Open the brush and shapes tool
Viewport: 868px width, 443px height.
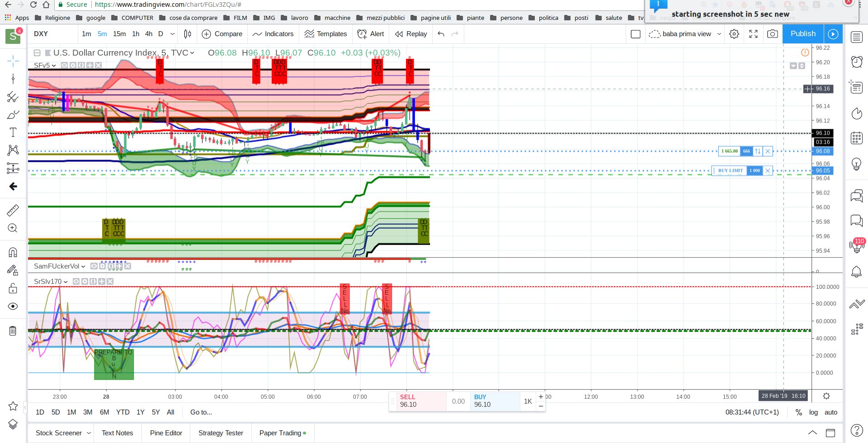[13, 114]
